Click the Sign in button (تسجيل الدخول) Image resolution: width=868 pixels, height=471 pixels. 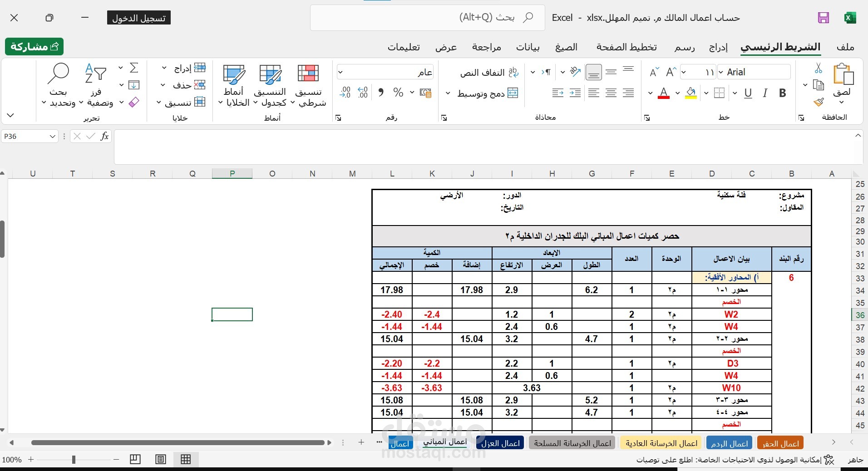click(x=139, y=18)
